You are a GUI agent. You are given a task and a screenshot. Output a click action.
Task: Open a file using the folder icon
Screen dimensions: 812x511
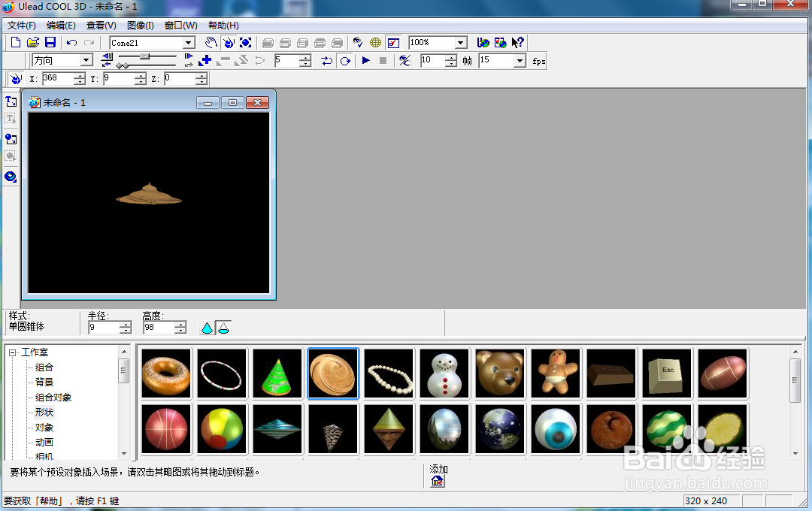pyautogui.click(x=32, y=42)
